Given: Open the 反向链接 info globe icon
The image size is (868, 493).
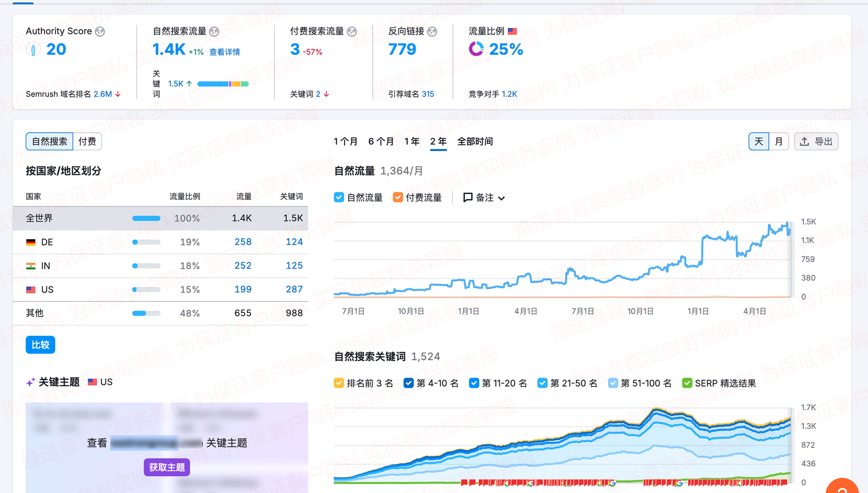Looking at the screenshot, I should point(432,31).
